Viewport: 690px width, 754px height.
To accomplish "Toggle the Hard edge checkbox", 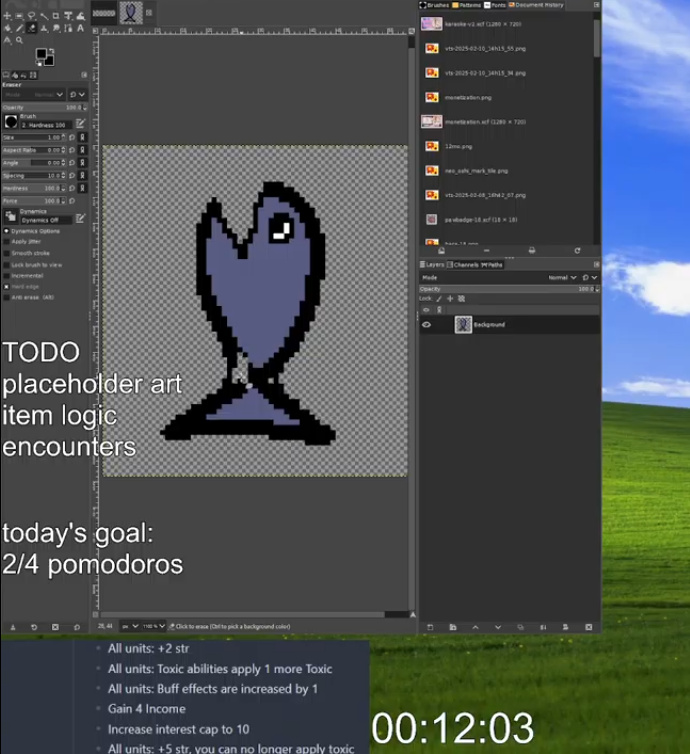I will (6, 286).
